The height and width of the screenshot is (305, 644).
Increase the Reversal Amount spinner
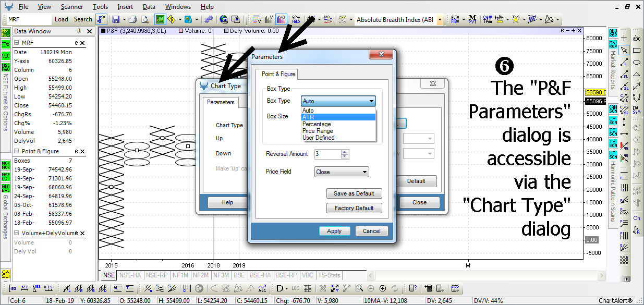345,152
